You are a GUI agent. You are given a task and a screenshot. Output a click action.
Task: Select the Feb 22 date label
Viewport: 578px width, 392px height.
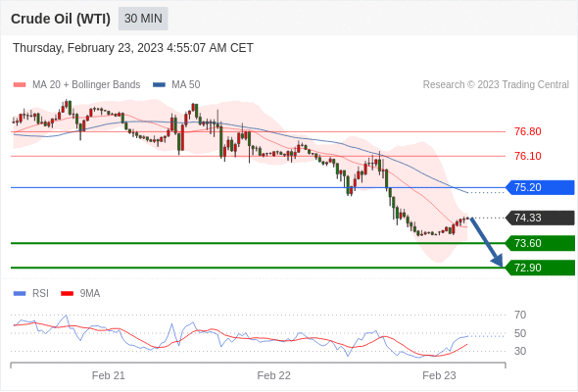point(273,375)
